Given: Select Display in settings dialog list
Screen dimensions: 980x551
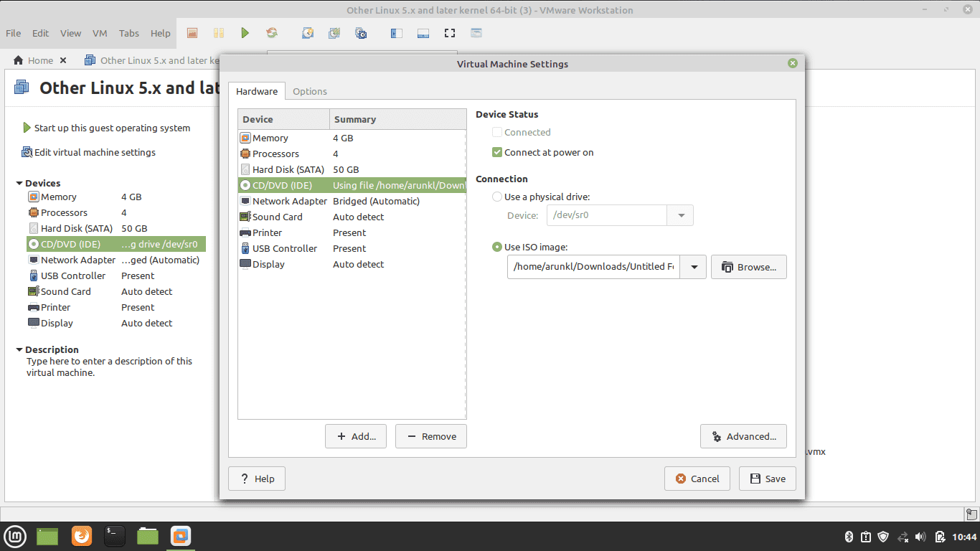Looking at the screenshot, I should coord(352,264).
